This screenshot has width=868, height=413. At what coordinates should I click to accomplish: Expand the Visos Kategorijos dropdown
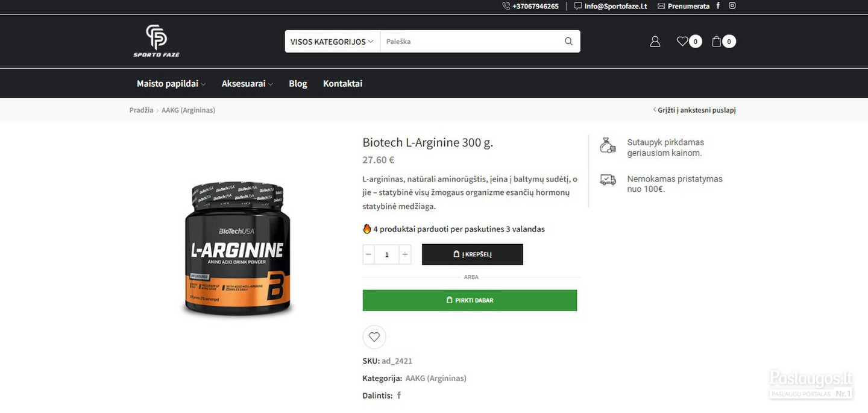[332, 42]
